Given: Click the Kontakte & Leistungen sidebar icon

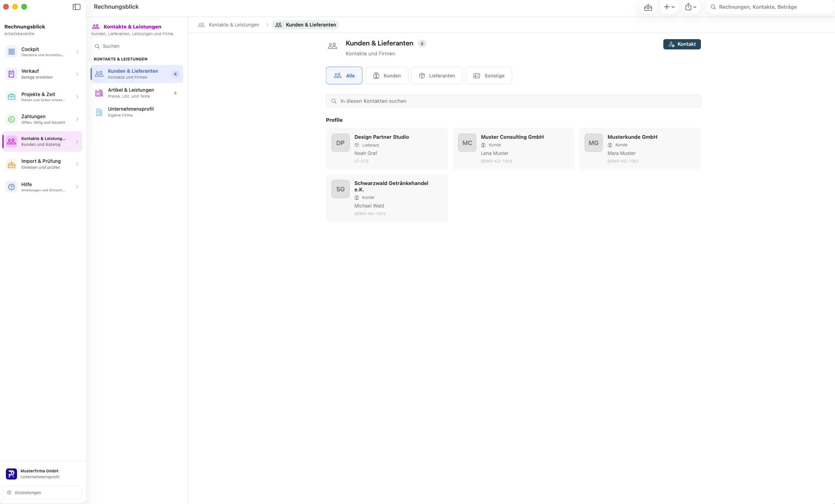Looking at the screenshot, I should point(11,142).
